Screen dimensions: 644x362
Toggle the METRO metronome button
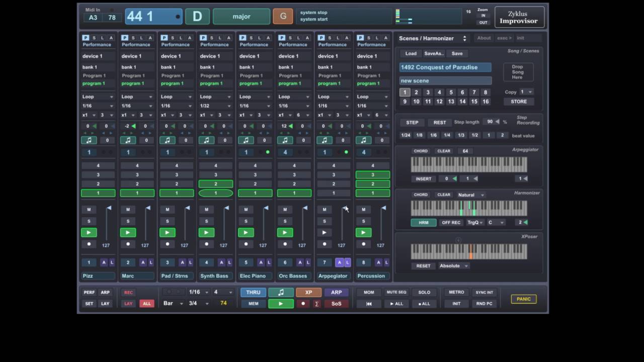(456, 292)
